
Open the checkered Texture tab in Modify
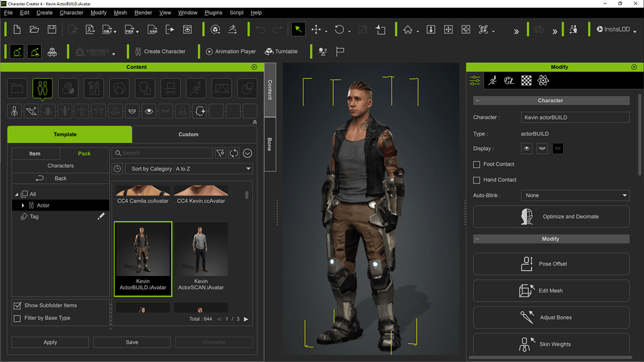coord(526,80)
